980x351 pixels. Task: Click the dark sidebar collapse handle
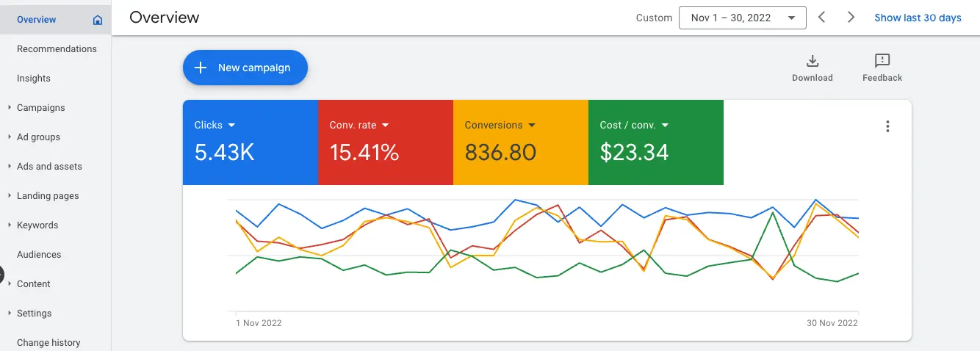pos(1,275)
